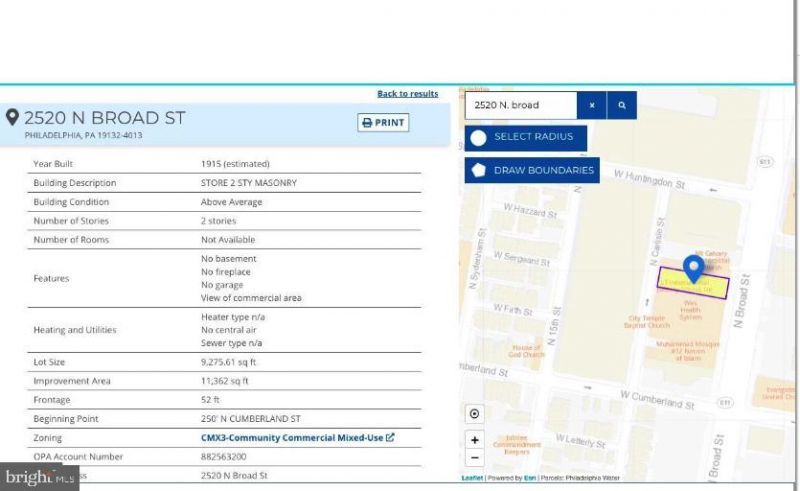Clear the search with the X icon

(x=591, y=105)
